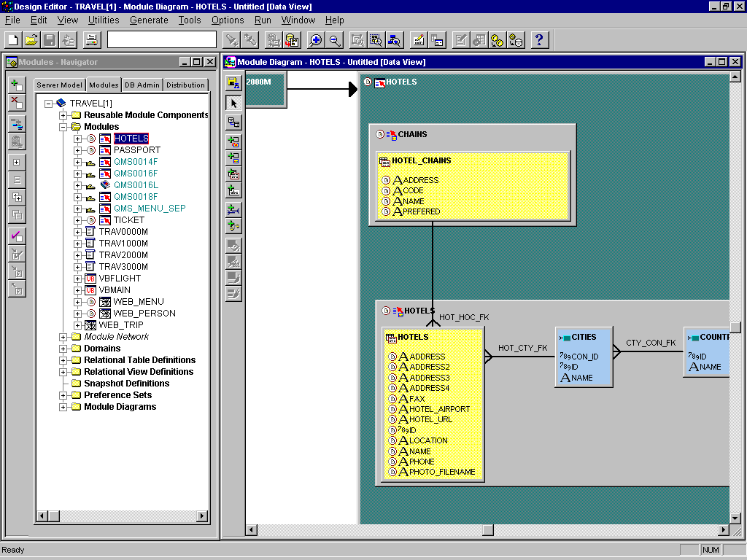This screenshot has height=560, width=747.
Task: Select the pointer tool in diagram toolbar
Action: pyautogui.click(x=234, y=104)
